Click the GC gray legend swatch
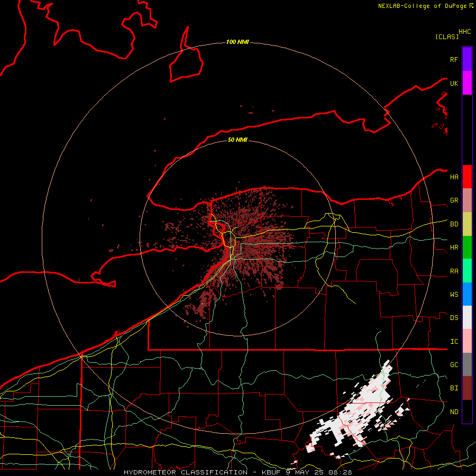The image size is (476, 476). (467, 364)
